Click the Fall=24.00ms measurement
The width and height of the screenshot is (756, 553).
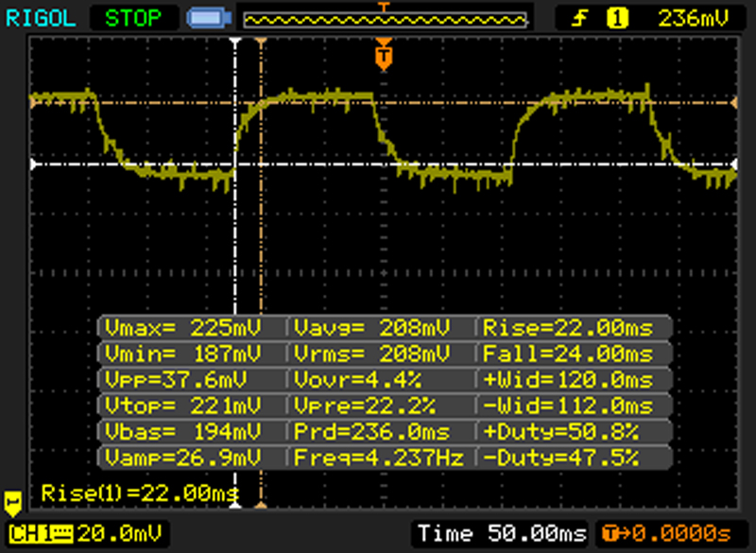[568, 354]
